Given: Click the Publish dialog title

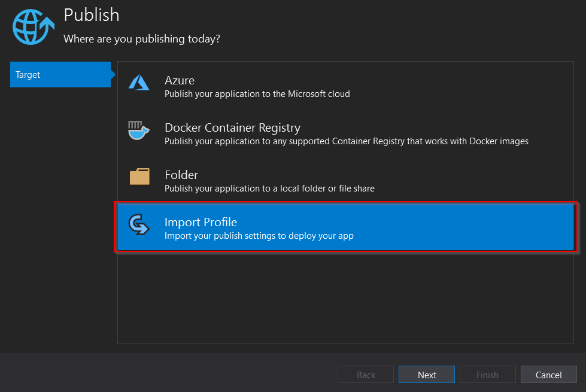Looking at the screenshot, I should pyautogui.click(x=92, y=16).
